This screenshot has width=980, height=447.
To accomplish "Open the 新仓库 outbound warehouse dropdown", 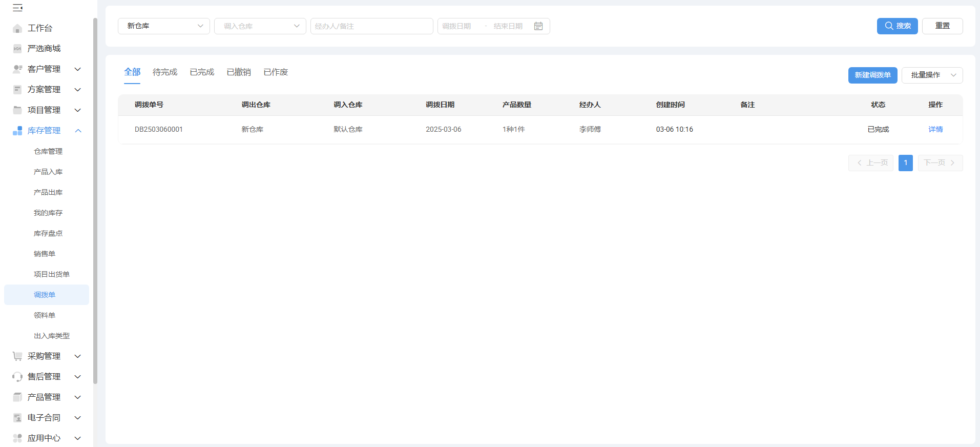I will click(164, 26).
